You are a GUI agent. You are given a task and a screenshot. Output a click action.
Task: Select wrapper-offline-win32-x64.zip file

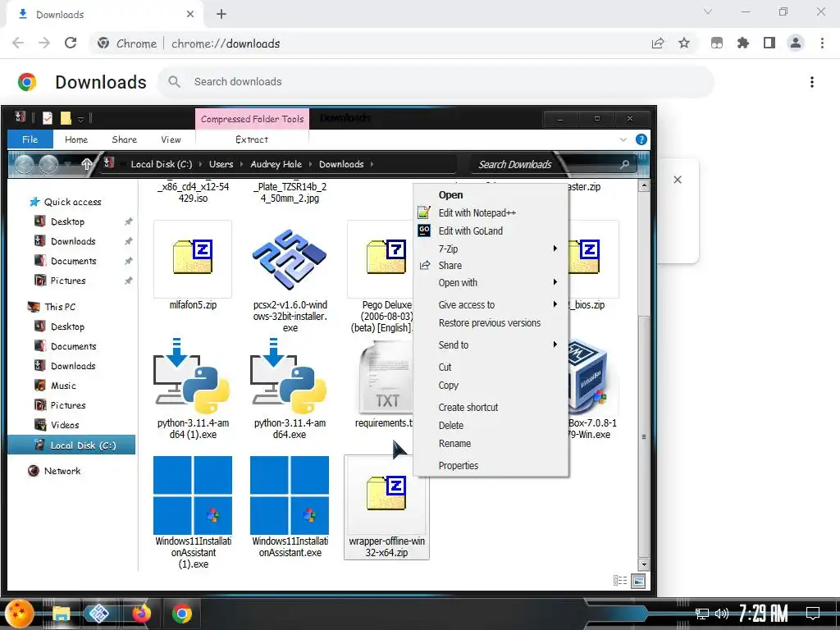click(x=386, y=507)
